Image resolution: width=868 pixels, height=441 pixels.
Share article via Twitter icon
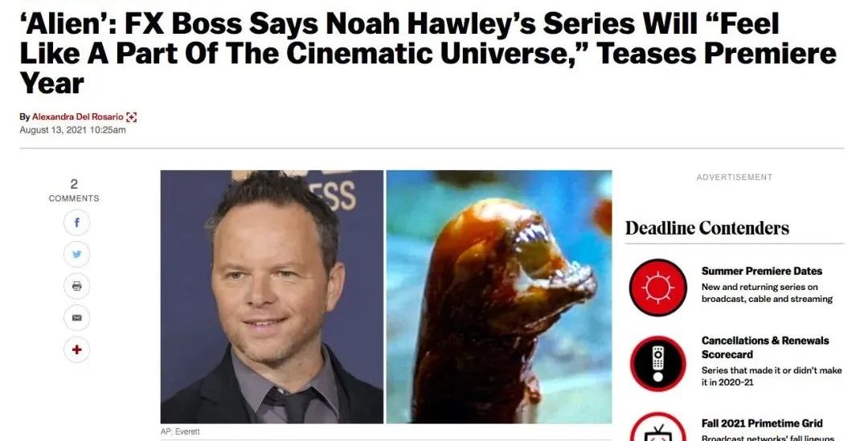pyautogui.click(x=76, y=255)
